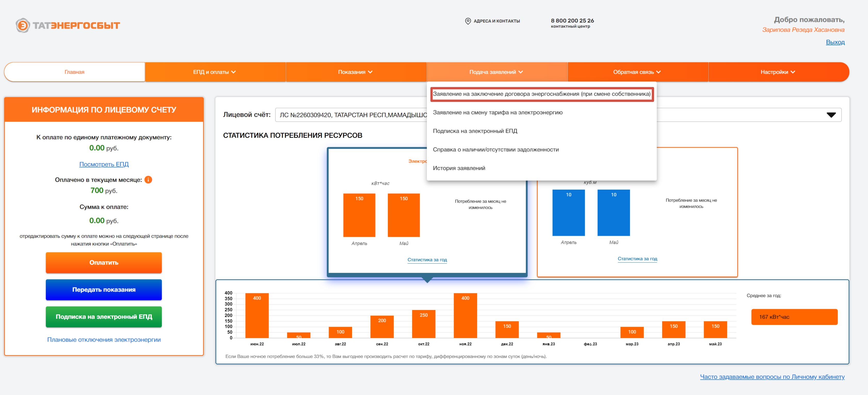Open the Настройки dropdown menu
The height and width of the screenshot is (395, 868).
778,72
